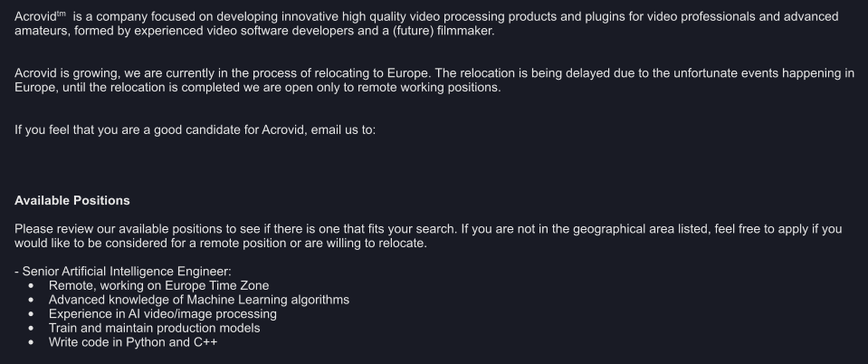Image resolution: width=868 pixels, height=364 pixels.
Task: Click the "Train and maintain production models" bullet
Action: (155, 328)
